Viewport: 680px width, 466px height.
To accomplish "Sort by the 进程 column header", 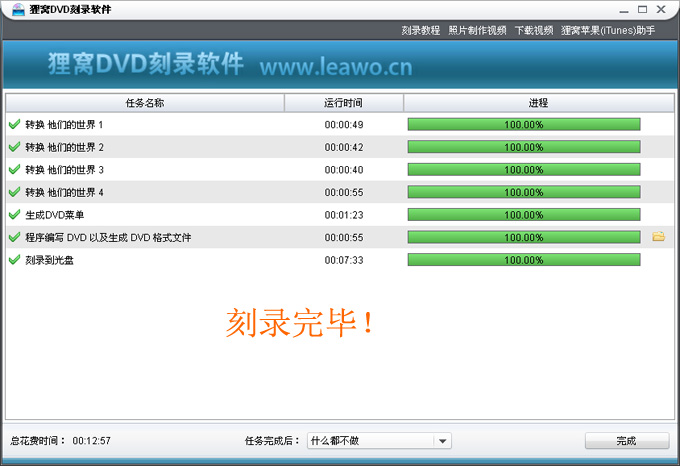I will [x=539, y=103].
